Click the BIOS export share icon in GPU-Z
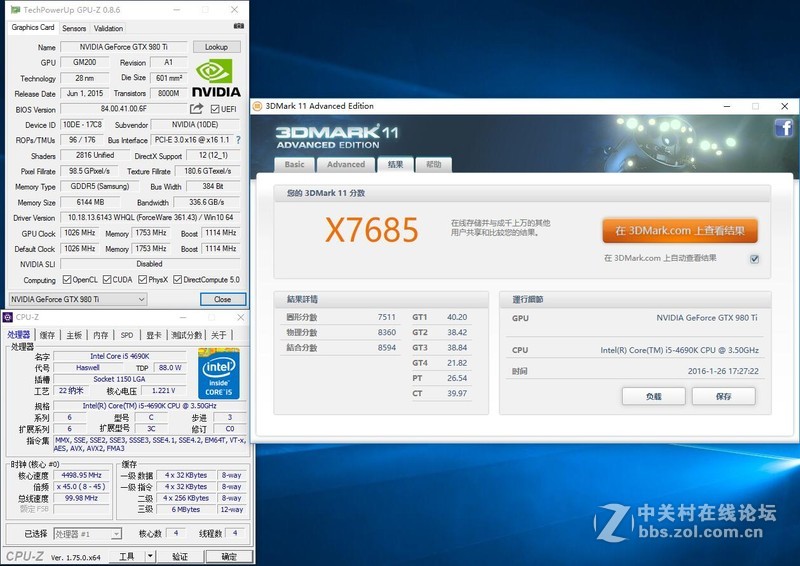This screenshot has width=800, height=566. [x=196, y=109]
